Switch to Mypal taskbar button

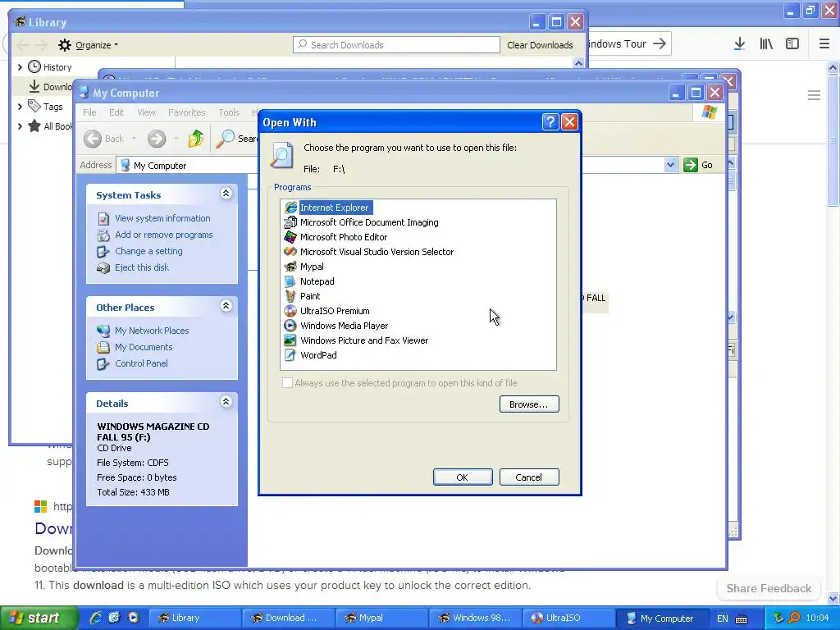[x=381, y=618]
